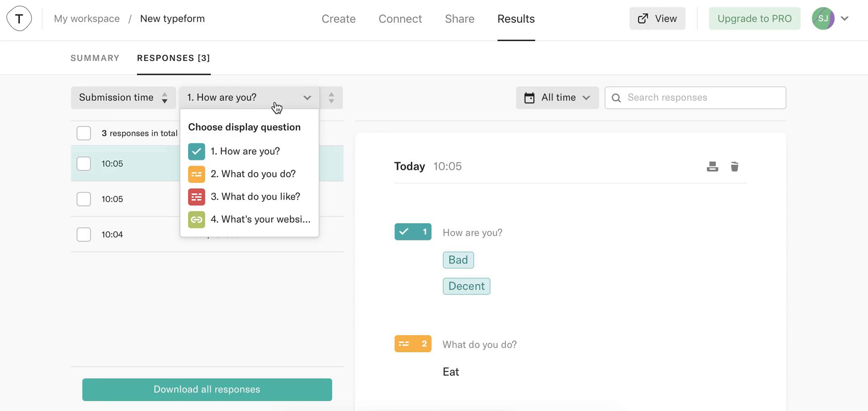Click the teal checkmark icon for question 1

[x=197, y=152]
